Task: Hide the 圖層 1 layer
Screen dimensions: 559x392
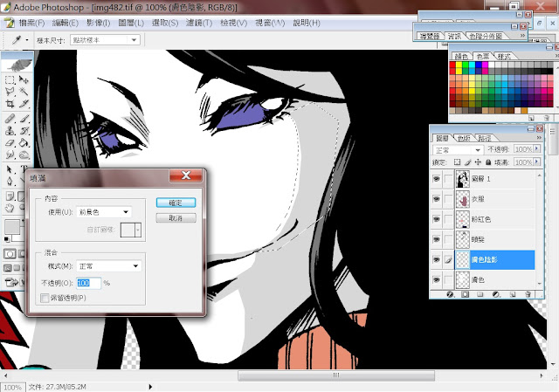Action: pos(437,178)
